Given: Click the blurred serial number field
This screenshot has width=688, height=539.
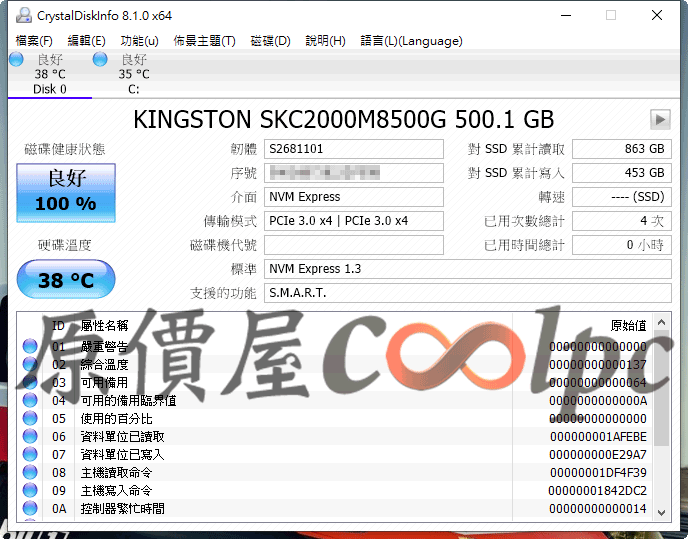Looking at the screenshot, I should [x=354, y=173].
